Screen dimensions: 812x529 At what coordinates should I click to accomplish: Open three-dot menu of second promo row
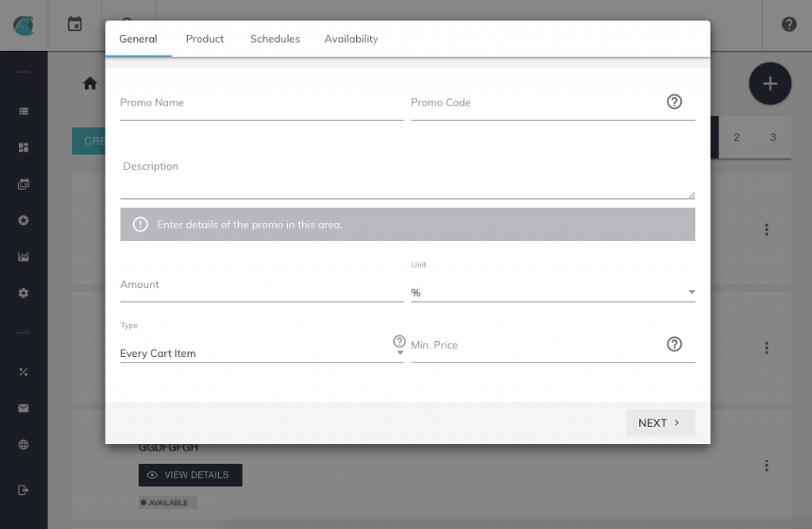pos(767,347)
